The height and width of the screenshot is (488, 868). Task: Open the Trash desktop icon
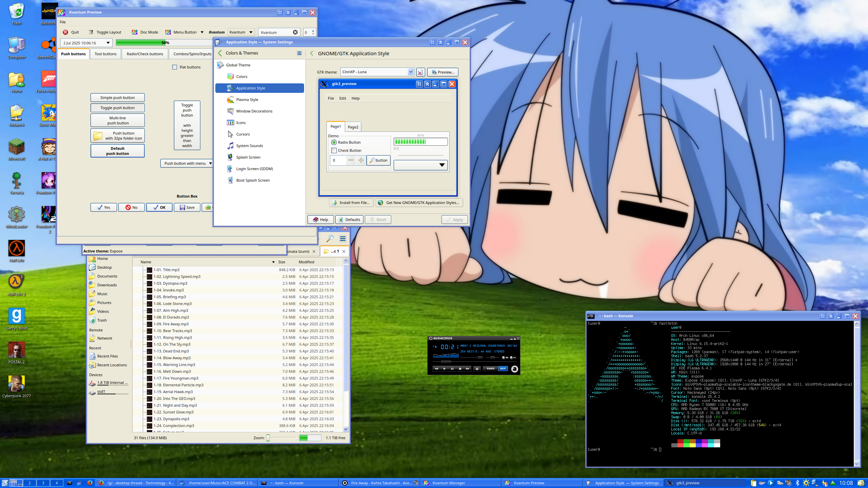pyautogui.click(x=16, y=14)
